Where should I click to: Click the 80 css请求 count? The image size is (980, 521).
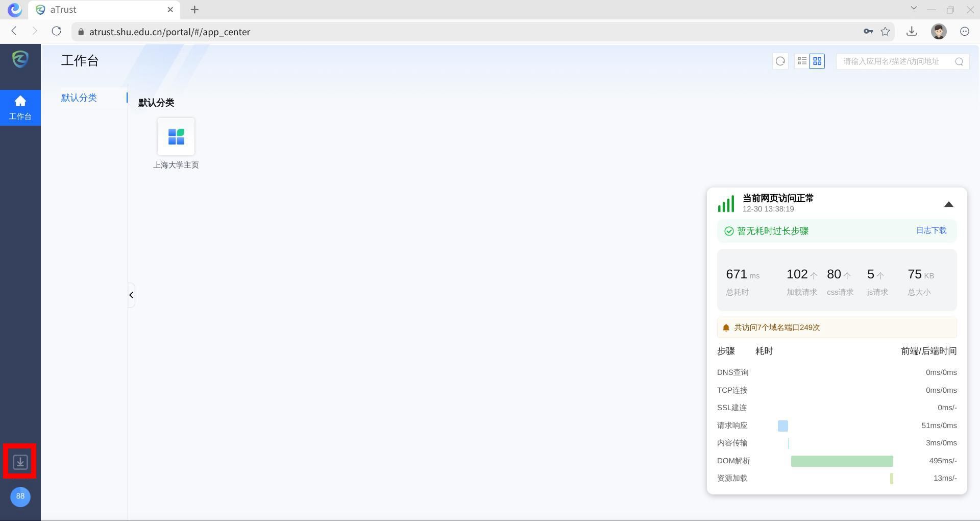[x=840, y=281]
